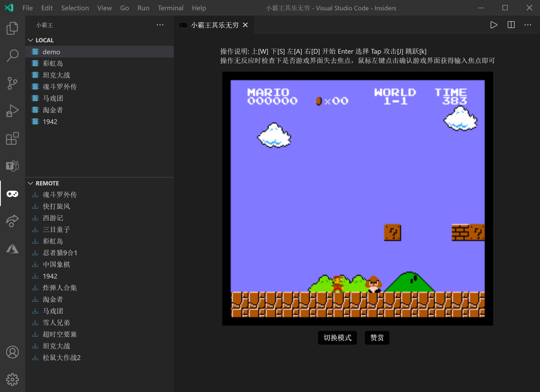Open the Source Control view

pos(12,83)
